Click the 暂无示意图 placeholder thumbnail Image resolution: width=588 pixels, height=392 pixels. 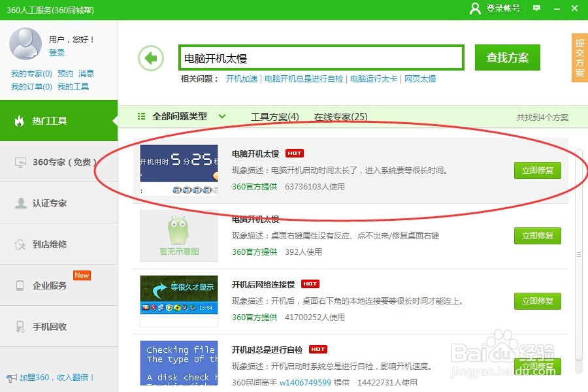tap(179, 236)
